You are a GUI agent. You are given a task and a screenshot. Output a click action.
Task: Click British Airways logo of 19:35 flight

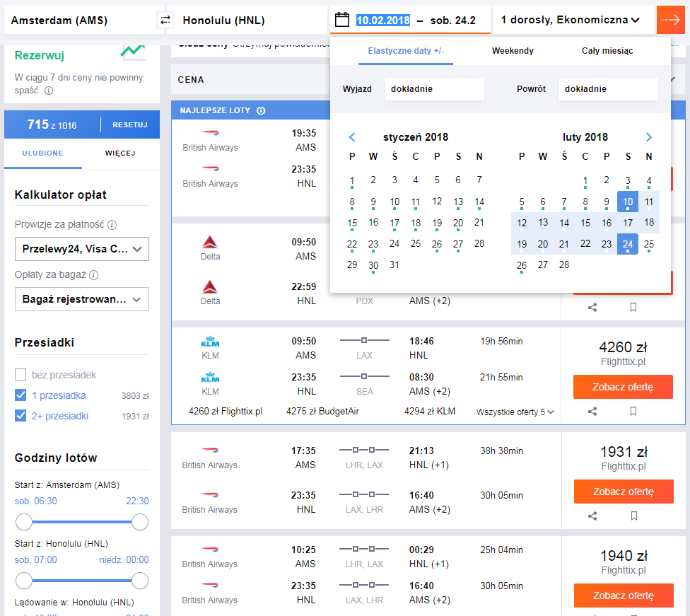(210, 132)
